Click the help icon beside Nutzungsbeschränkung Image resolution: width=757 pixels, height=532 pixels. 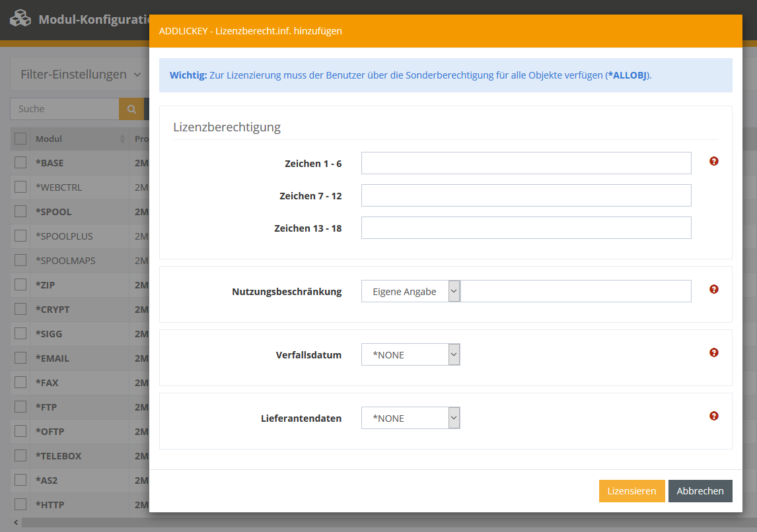coord(714,289)
